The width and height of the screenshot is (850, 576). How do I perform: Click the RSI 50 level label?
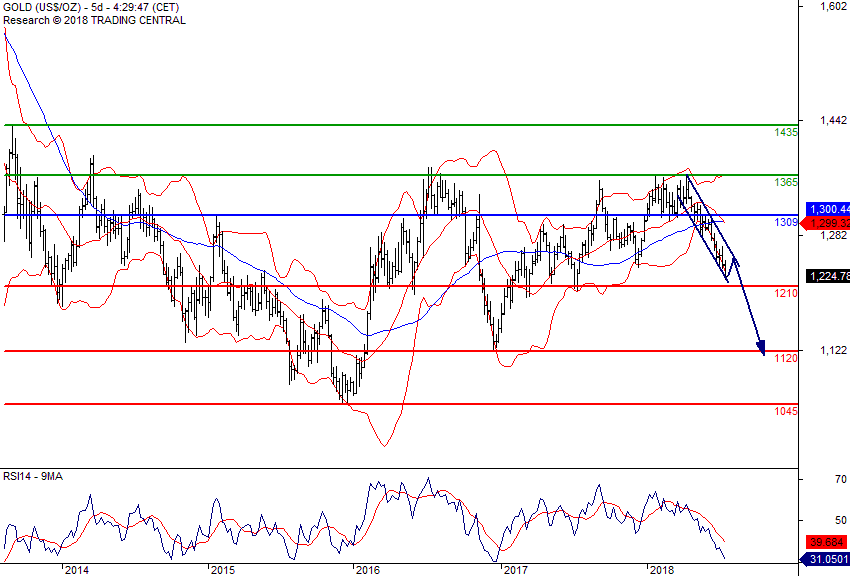(840, 520)
